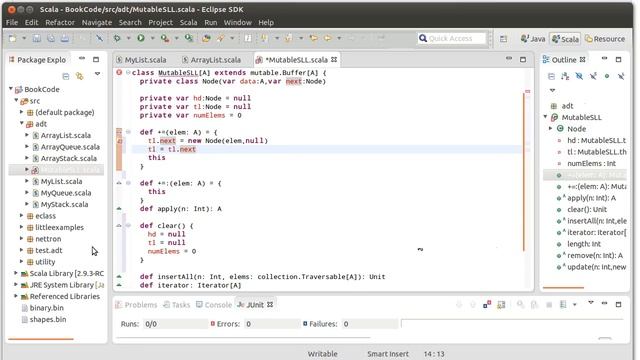
Task: Open the Outline view menu triangle
Action: click(x=552, y=90)
